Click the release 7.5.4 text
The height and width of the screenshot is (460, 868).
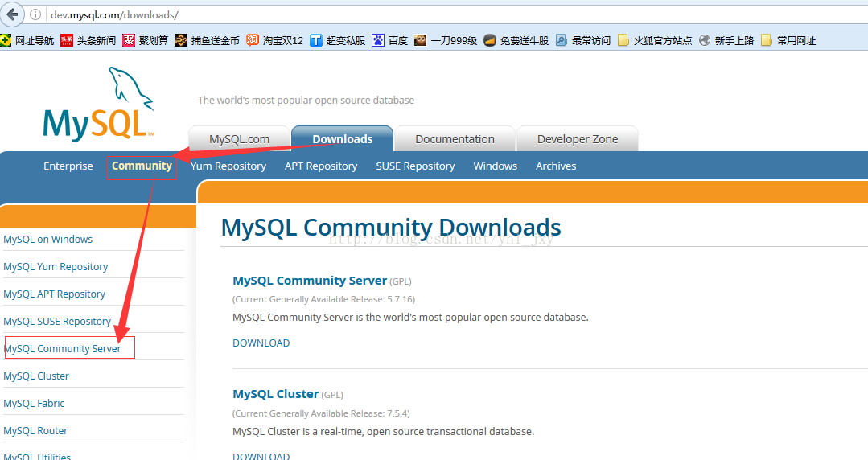(321, 413)
